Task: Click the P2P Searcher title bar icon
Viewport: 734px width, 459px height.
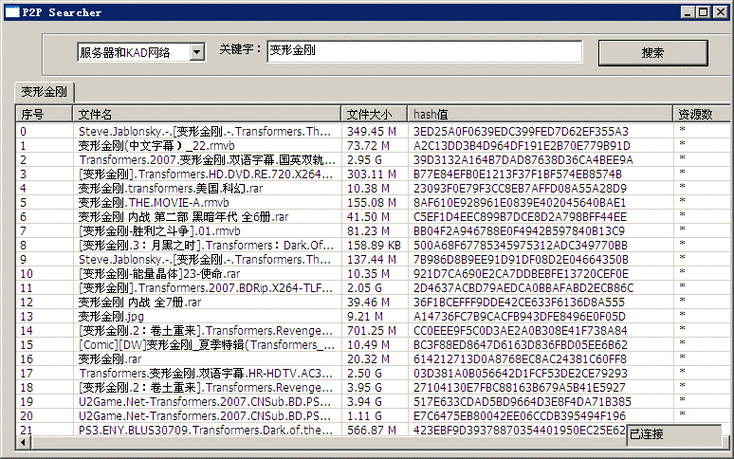Action: click(x=12, y=12)
